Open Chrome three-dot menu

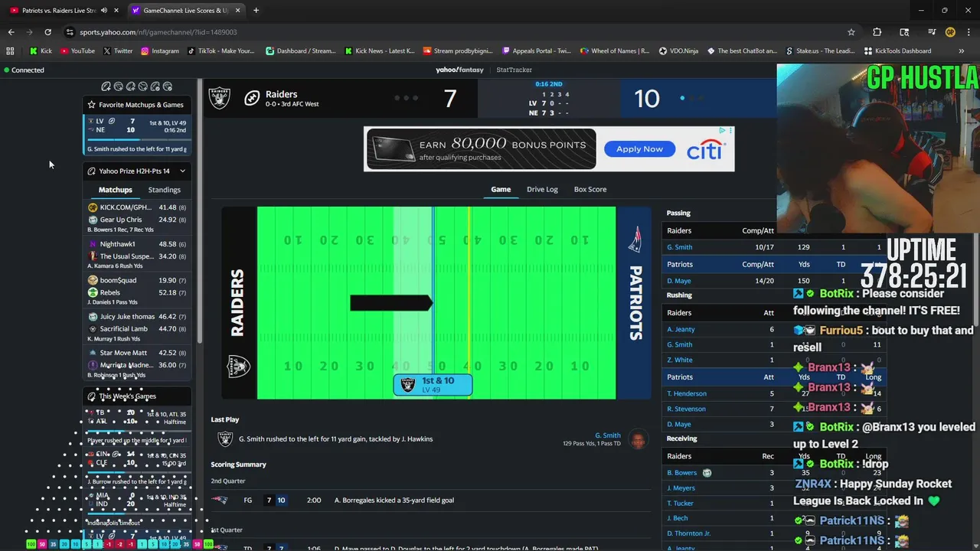[x=968, y=32]
